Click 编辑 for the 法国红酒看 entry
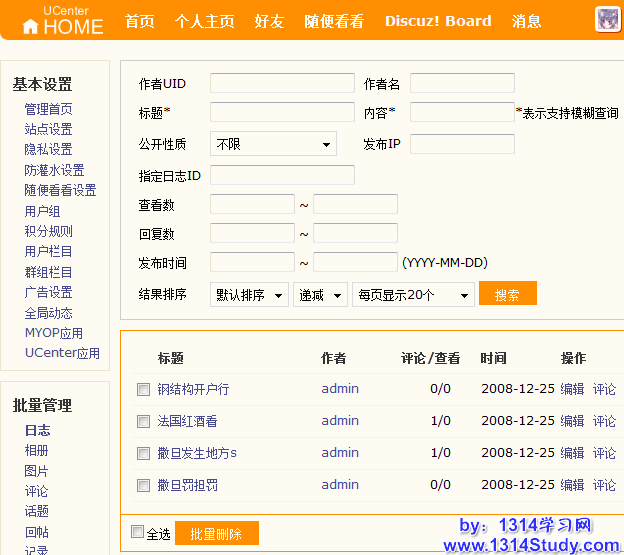This screenshot has height=555, width=624. click(x=572, y=421)
